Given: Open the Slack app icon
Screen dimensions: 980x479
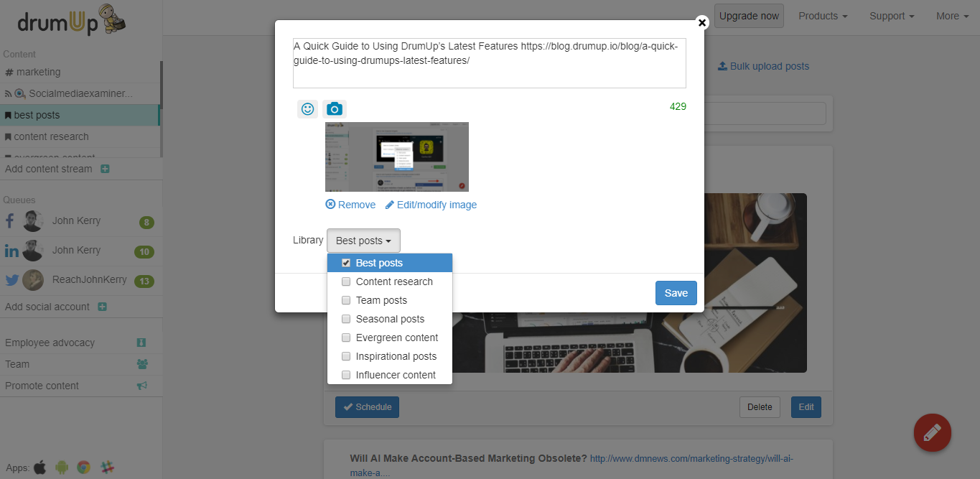Looking at the screenshot, I should [x=107, y=468].
